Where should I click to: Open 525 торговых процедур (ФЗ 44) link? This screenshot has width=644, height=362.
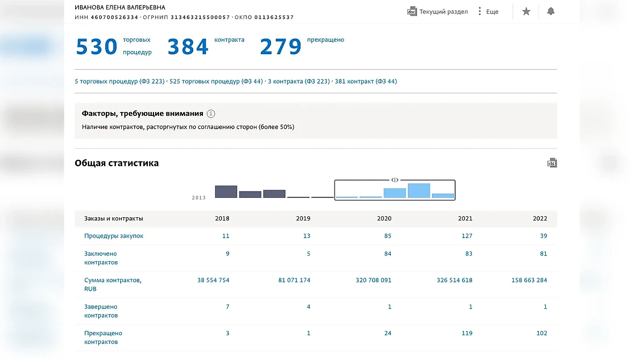point(216,82)
